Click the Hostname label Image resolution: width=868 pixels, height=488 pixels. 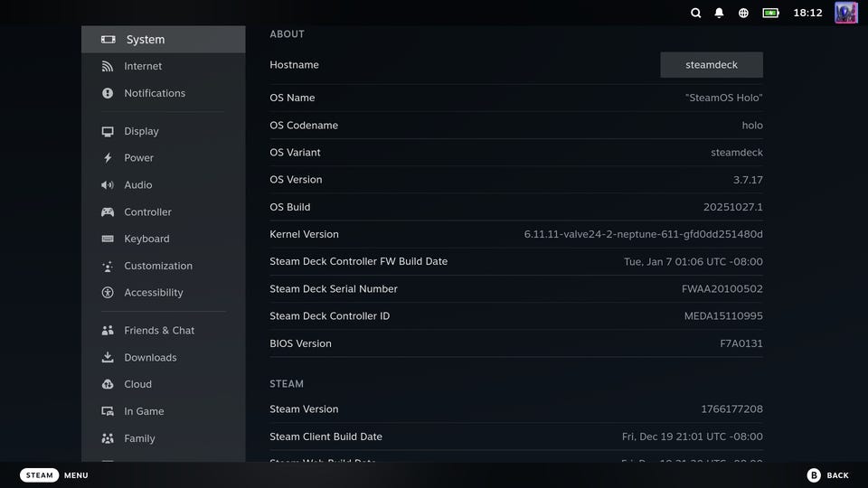(294, 65)
